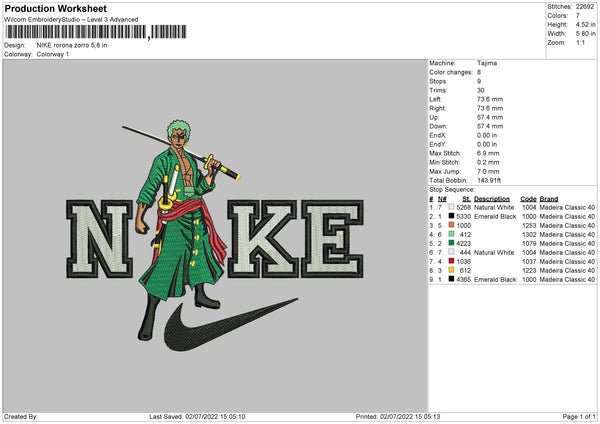Click the 'Created By:' footer label

click(21, 417)
